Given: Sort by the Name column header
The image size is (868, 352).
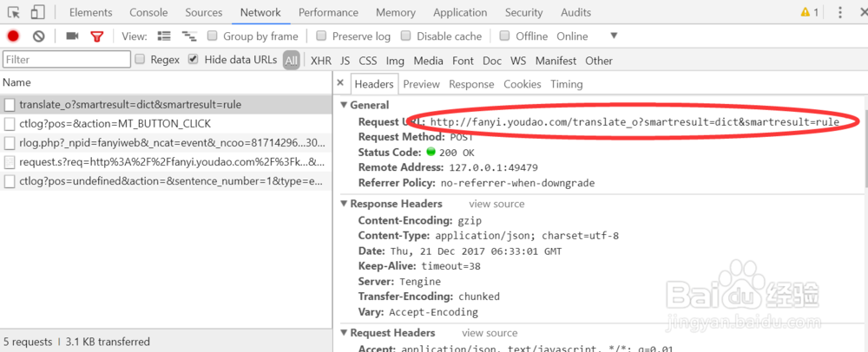Looking at the screenshot, I should (x=166, y=82).
